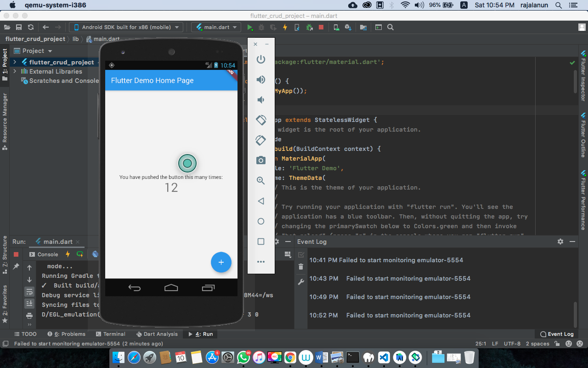Tap emulator sidebar Home circle
The image size is (588, 368).
pyautogui.click(x=261, y=221)
